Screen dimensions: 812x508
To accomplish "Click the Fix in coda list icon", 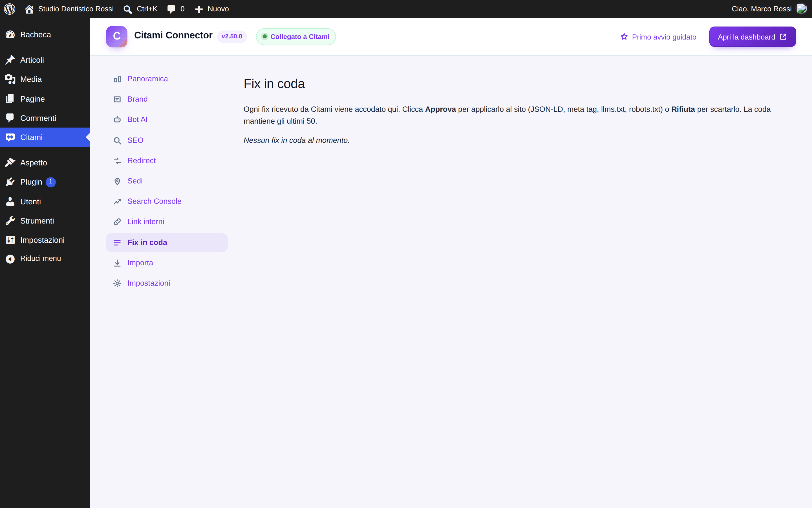I will pos(117,243).
